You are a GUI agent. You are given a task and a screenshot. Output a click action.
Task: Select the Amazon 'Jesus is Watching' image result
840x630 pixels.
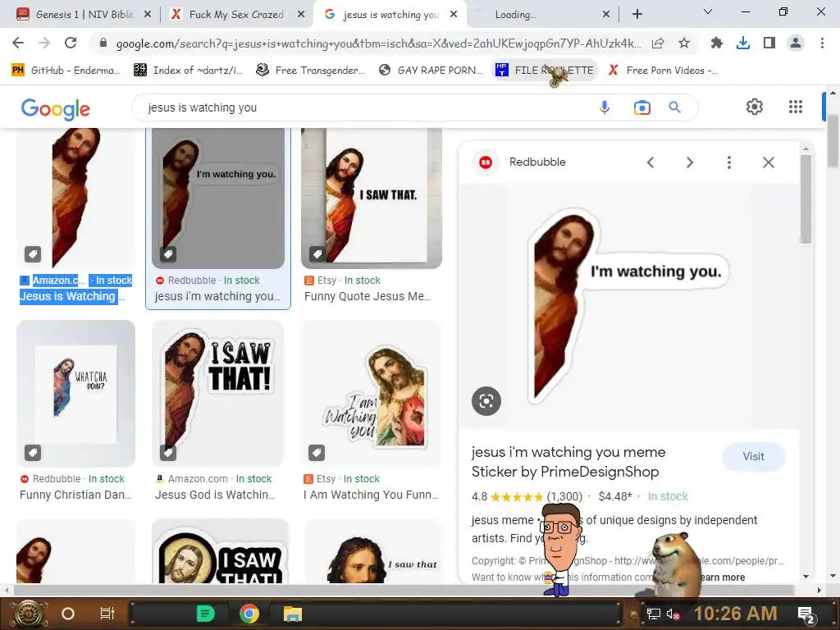[x=76, y=197]
